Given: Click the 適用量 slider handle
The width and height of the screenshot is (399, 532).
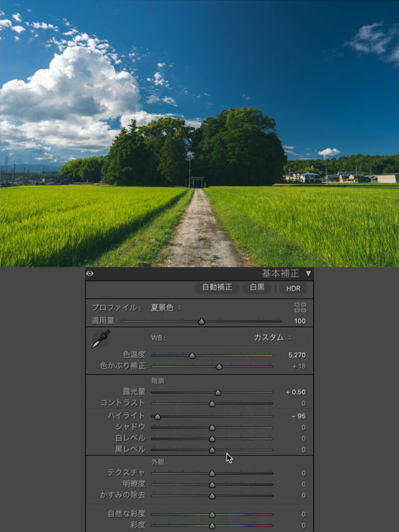Looking at the screenshot, I should (x=202, y=322).
